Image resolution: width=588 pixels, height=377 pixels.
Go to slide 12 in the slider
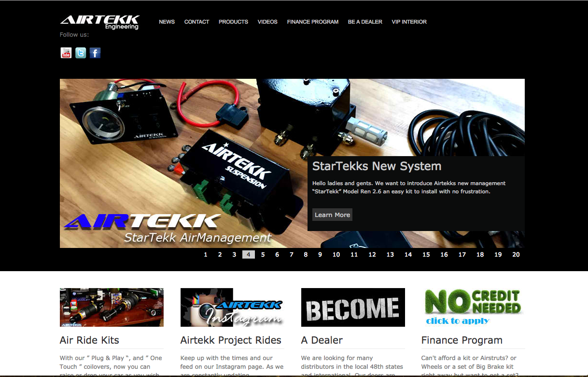click(x=372, y=255)
